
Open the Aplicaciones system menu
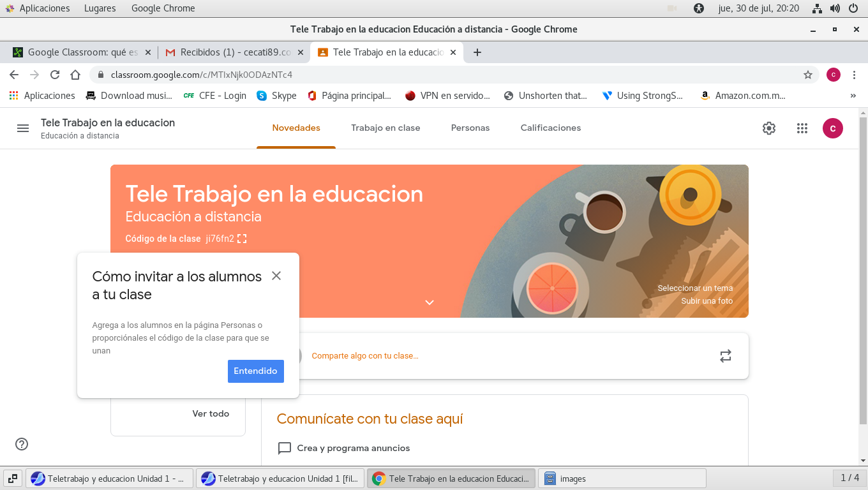[x=38, y=8]
